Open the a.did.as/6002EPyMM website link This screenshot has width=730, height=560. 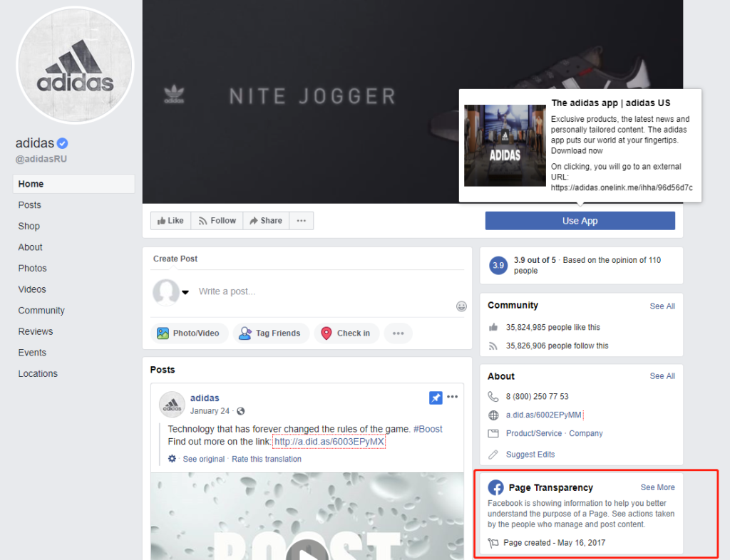pyautogui.click(x=544, y=415)
